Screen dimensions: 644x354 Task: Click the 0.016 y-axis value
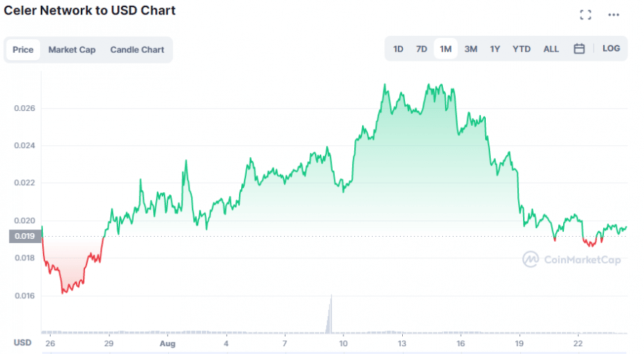pos(24,295)
